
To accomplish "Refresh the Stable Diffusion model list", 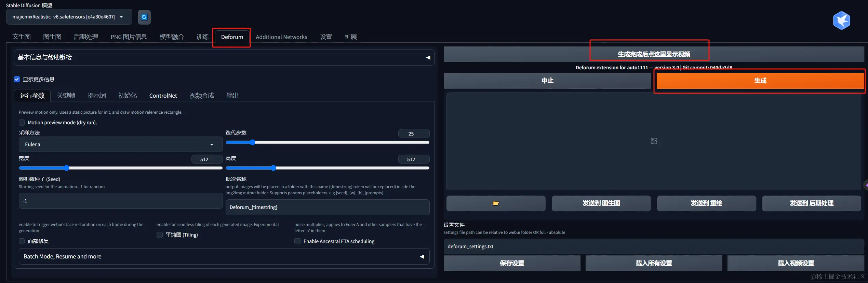I will (x=144, y=17).
